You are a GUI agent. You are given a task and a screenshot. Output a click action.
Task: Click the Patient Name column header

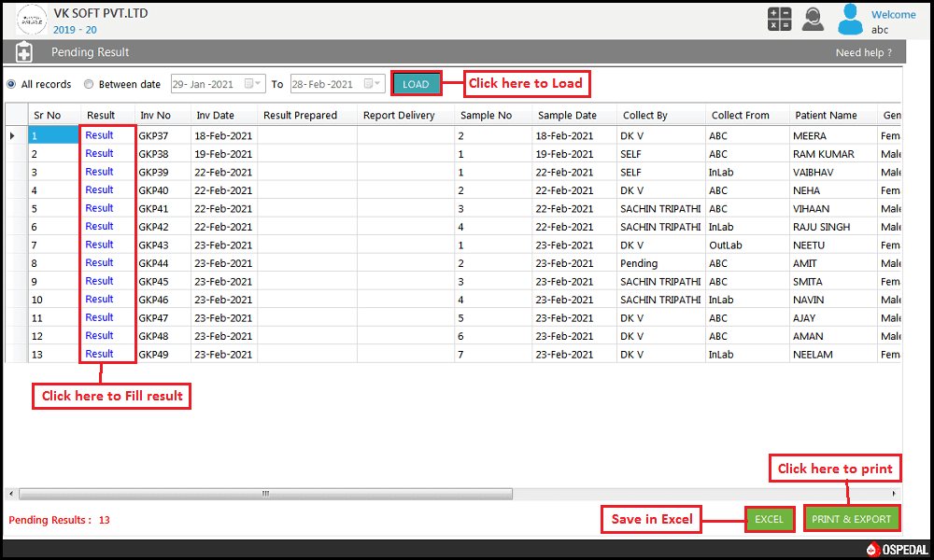[833, 115]
